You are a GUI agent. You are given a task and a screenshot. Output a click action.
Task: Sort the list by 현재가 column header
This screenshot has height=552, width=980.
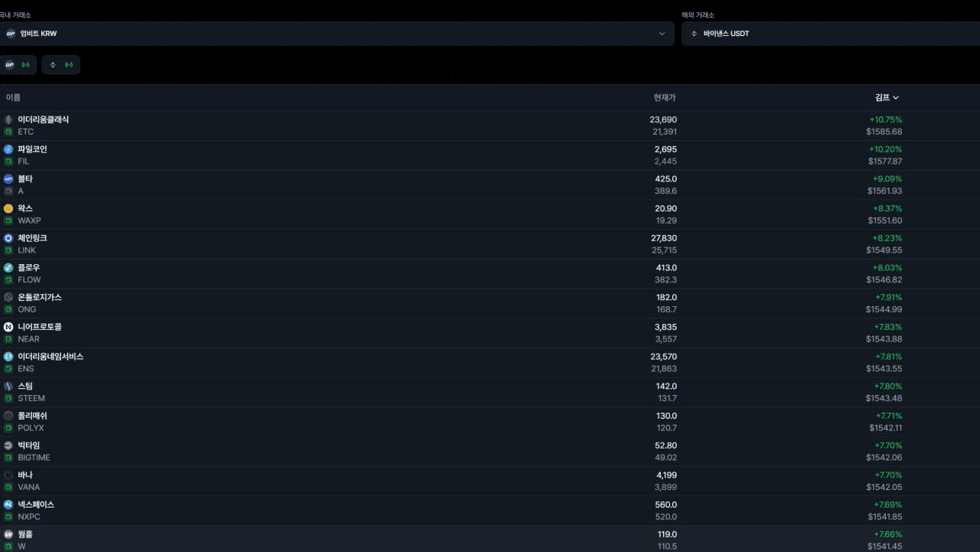click(x=665, y=98)
